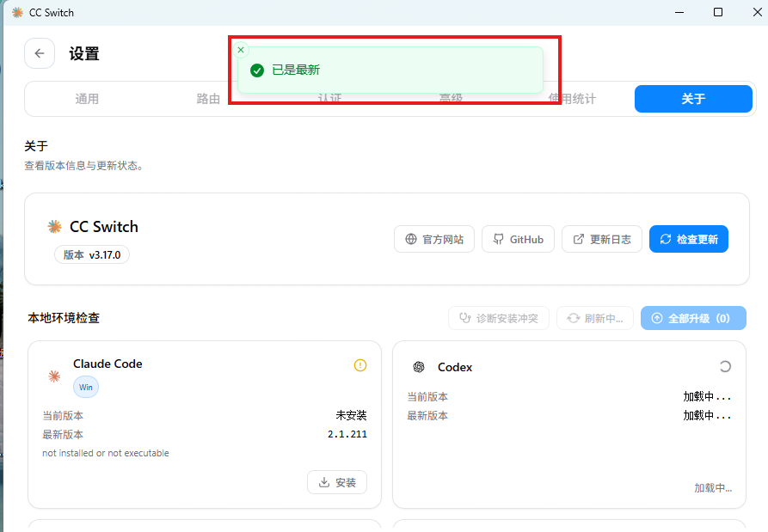Image resolution: width=768 pixels, height=532 pixels.
Task: Click the 诊断安装冲突 button
Action: pyautogui.click(x=499, y=318)
